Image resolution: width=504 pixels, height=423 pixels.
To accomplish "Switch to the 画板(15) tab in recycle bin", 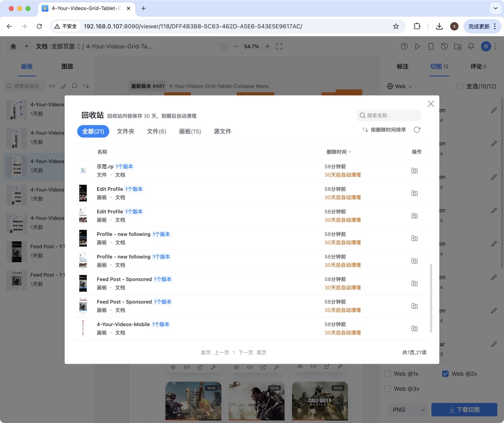I will coord(190,131).
